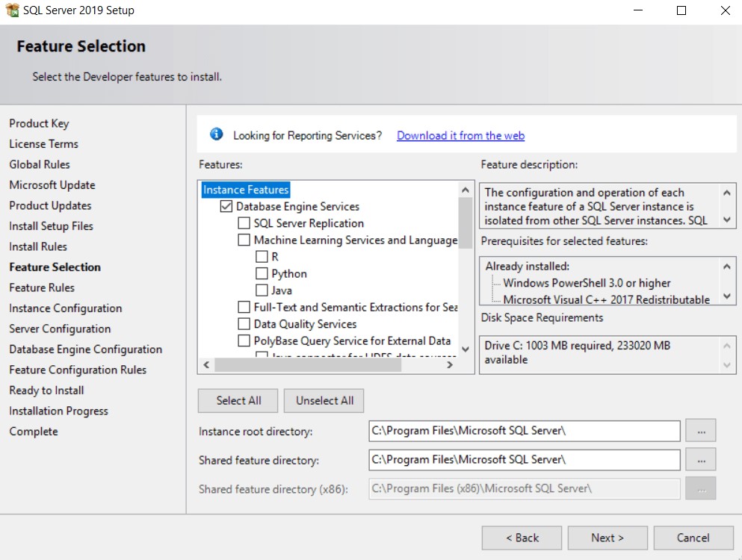This screenshot has width=742, height=560.
Task: Select the Ready to Install step
Action: [46, 391]
